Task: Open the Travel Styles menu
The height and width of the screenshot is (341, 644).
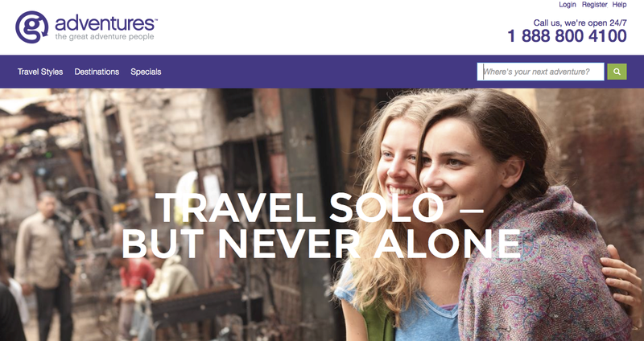Action: (40, 72)
